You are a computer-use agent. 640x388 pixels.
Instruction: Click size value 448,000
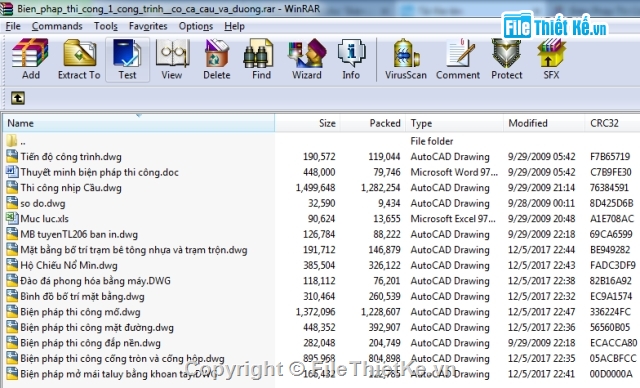point(319,172)
